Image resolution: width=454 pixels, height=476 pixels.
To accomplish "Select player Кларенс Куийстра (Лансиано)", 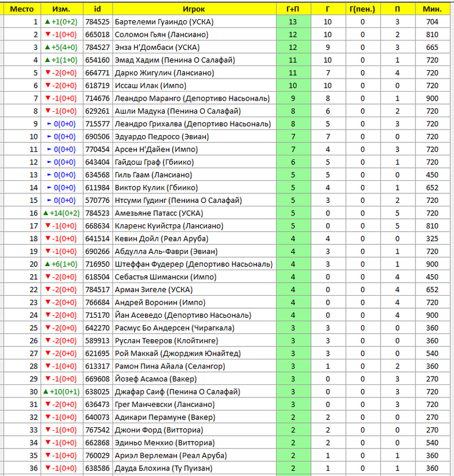I will click(169, 226).
